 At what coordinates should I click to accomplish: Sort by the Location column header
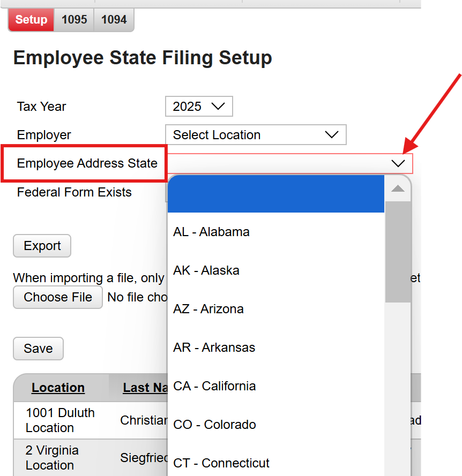click(58, 387)
